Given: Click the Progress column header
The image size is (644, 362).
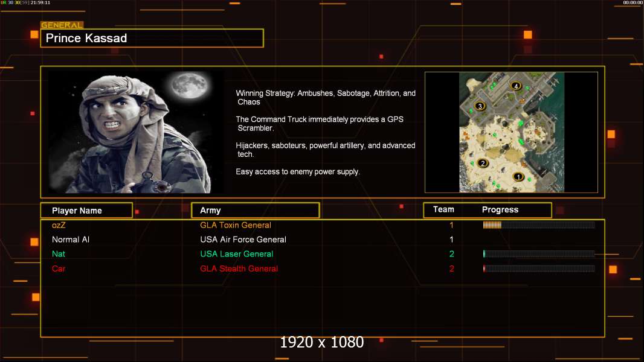Looking at the screenshot, I should [x=500, y=209].
